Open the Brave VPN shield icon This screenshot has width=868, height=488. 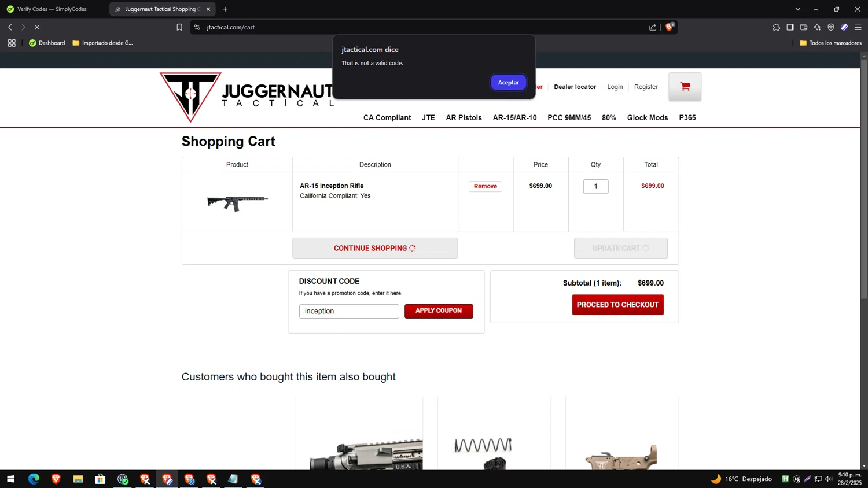coord(831,27)
